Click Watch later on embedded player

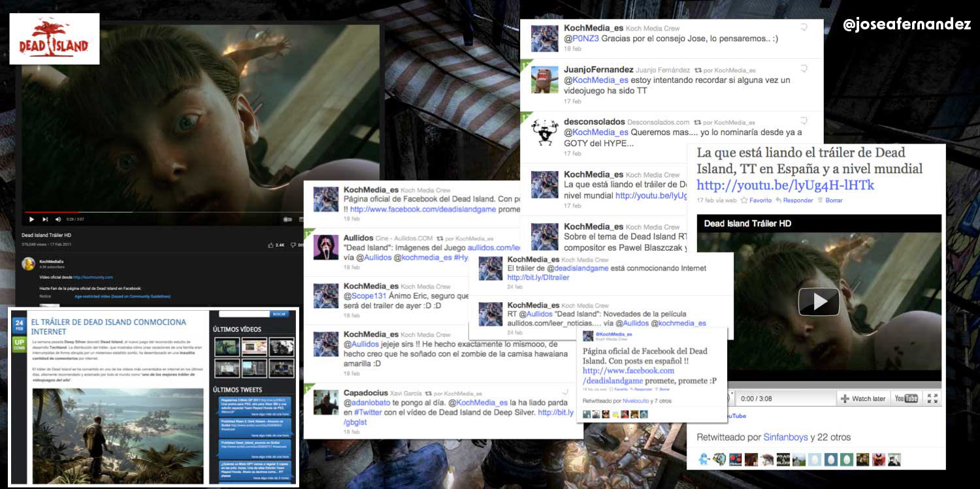pyautogui.click(x=863, y=398)
